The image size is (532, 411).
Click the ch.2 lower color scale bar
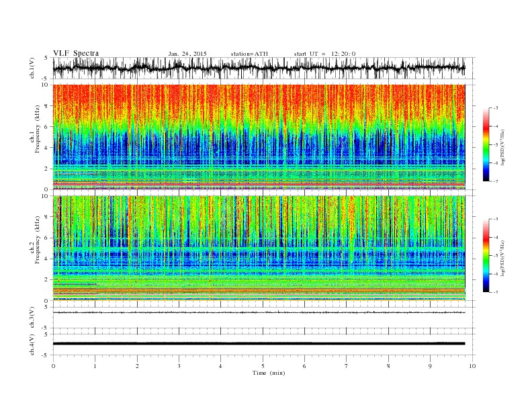486,256
